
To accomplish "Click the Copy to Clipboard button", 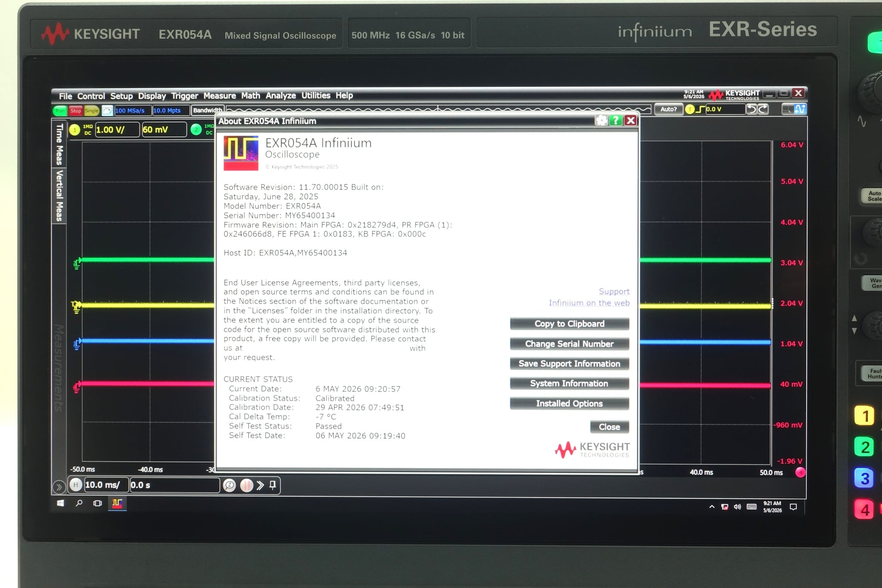I will pos(569,324).
